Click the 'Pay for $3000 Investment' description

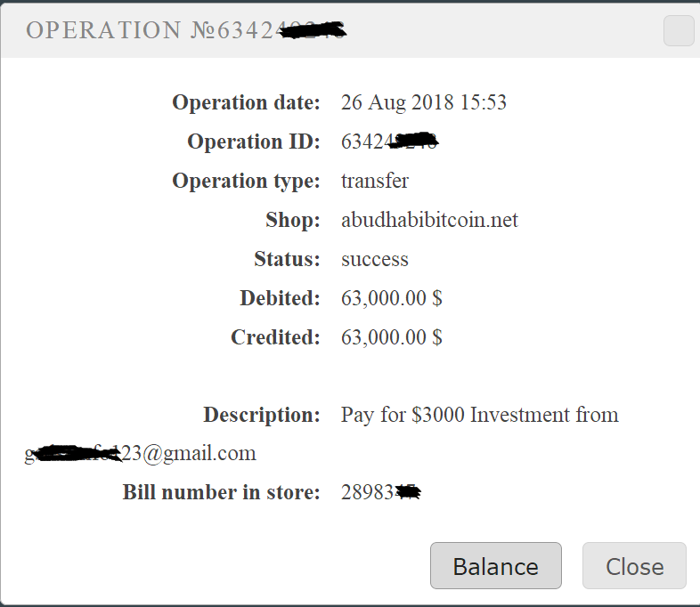479,415
